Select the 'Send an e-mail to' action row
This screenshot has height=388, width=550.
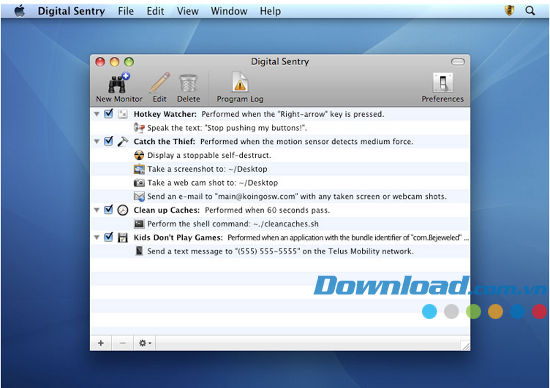pos(297,196)
